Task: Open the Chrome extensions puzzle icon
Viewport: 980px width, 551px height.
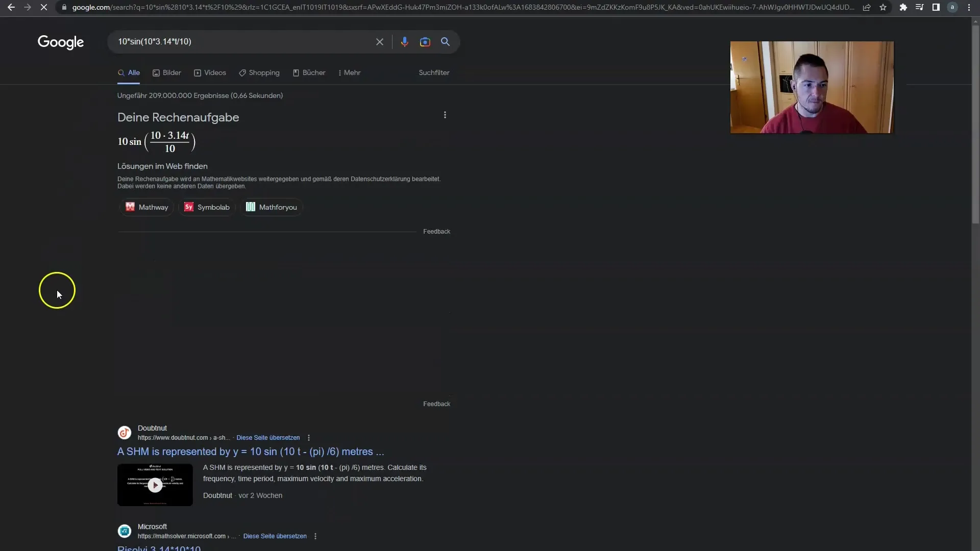Action: (x=903, y=7)
